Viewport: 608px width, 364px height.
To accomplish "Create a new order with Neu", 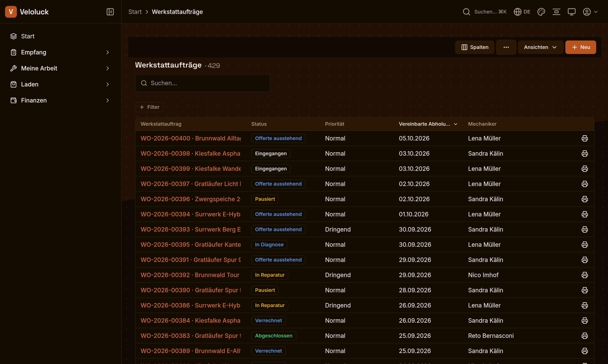I will tap(581, 47).
